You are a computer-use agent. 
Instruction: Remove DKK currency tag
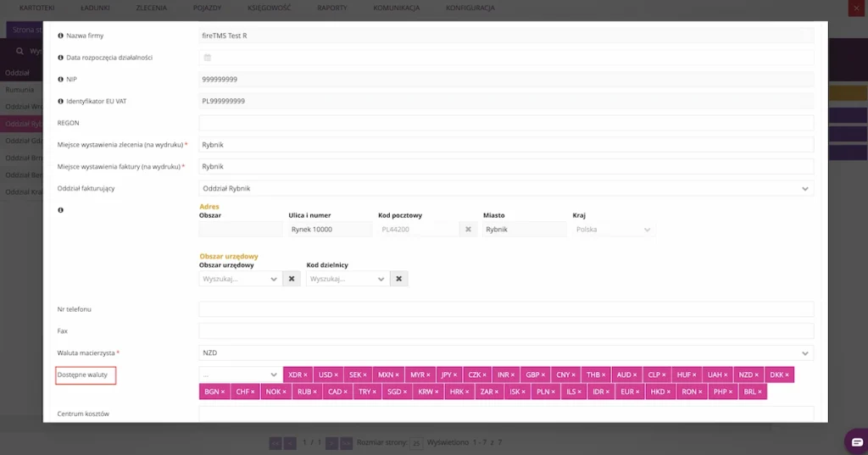coord(787,375)
